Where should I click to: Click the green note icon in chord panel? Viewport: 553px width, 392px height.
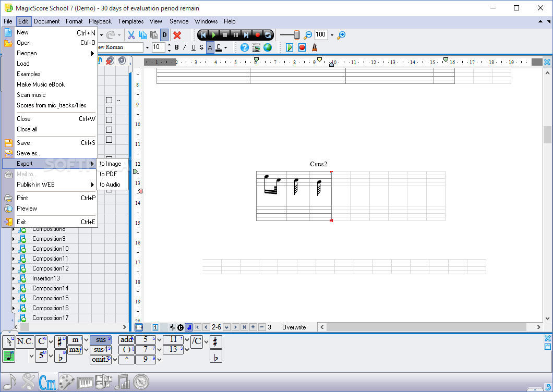[9, 356]
